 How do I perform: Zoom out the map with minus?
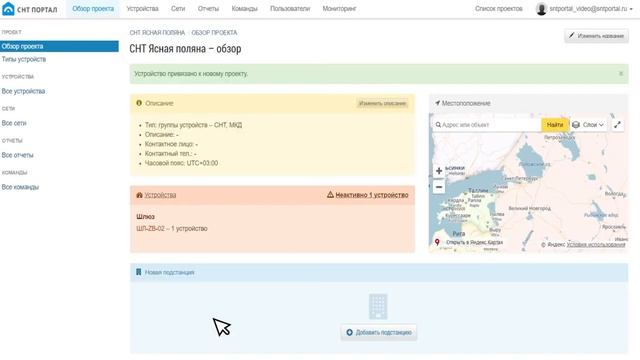pyautogui.click(x=439, y=187)
